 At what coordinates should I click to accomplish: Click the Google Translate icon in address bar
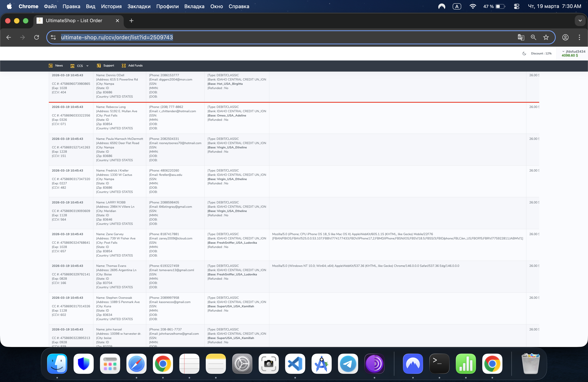[x=521, y=37]
